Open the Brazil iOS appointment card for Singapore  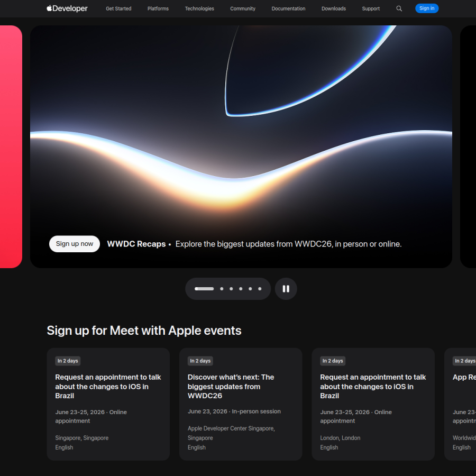coord(108,404)
